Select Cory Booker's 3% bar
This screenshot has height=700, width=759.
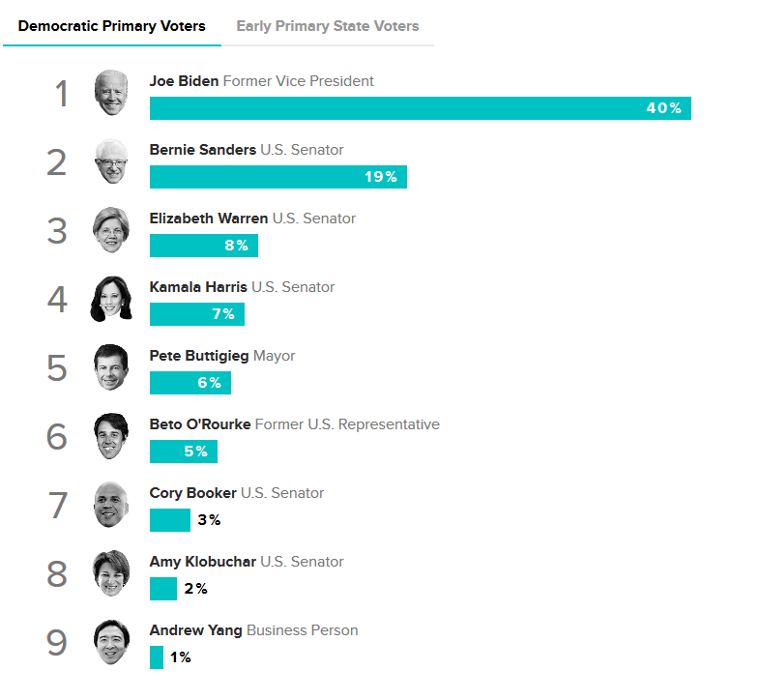tap(170, 520)
